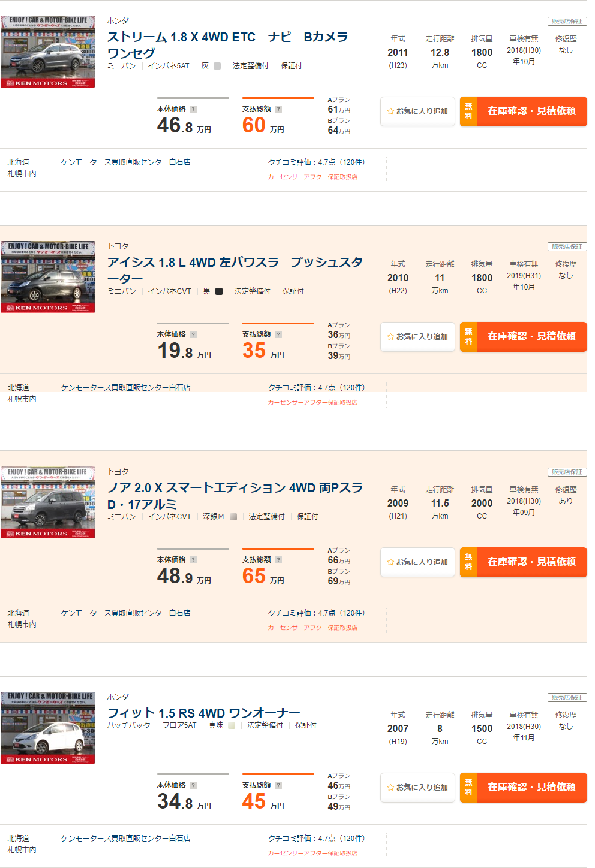
Task: Click the フィット car photo thumbnail
Action: pos(47,728)
